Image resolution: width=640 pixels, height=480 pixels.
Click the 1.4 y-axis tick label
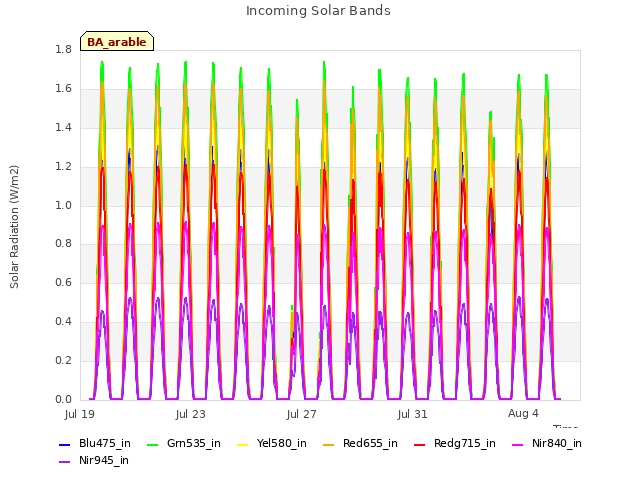(x=63, y=127)
